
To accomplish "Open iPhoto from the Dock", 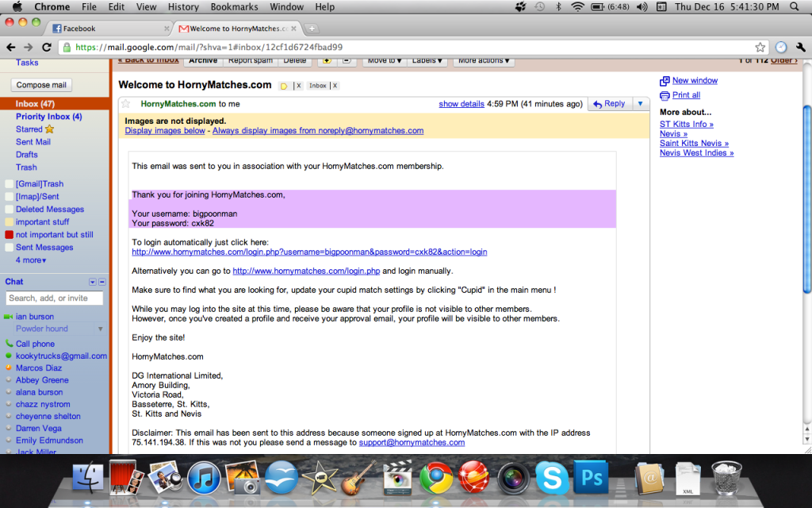I will (x=243, y=478).
